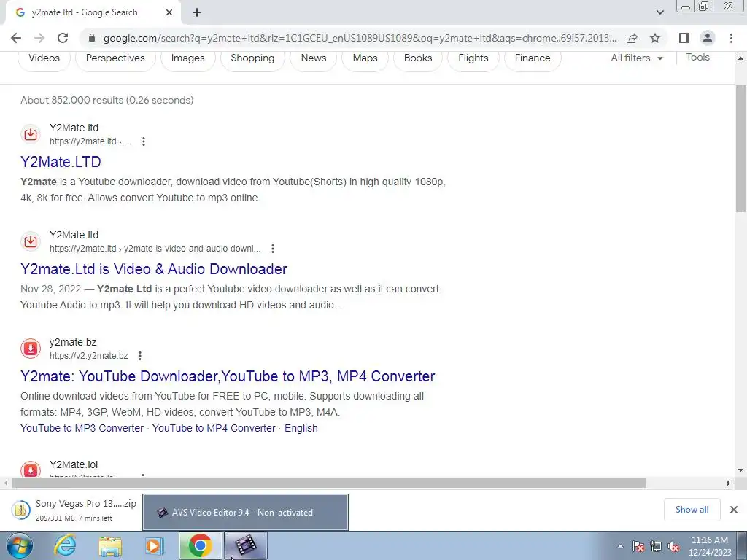Open more options for first Y2Mate.ltd result
The height and width of the screenshot is (560, 747).
[x=144, y=141]
